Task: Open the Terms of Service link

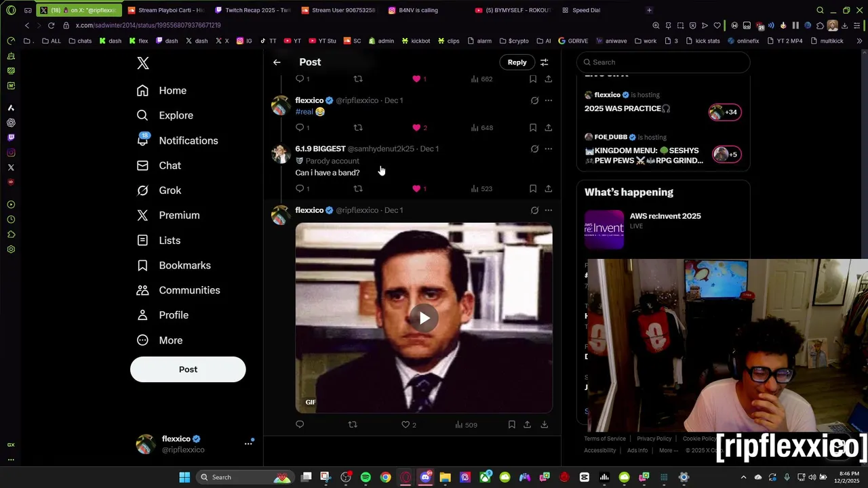Action: click(x=605, y=439)
